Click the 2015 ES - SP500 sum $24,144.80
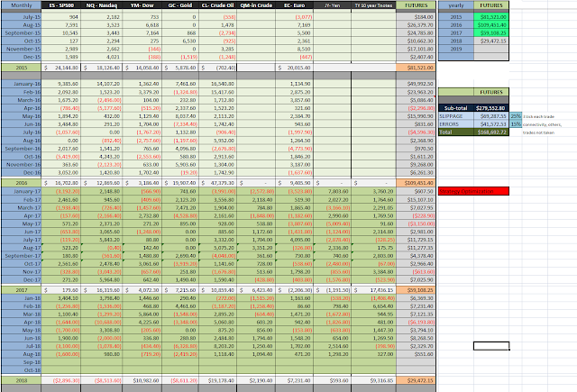The height and width of the screenshot is (392, 577). pyautogui.click(x=61, y=68)
